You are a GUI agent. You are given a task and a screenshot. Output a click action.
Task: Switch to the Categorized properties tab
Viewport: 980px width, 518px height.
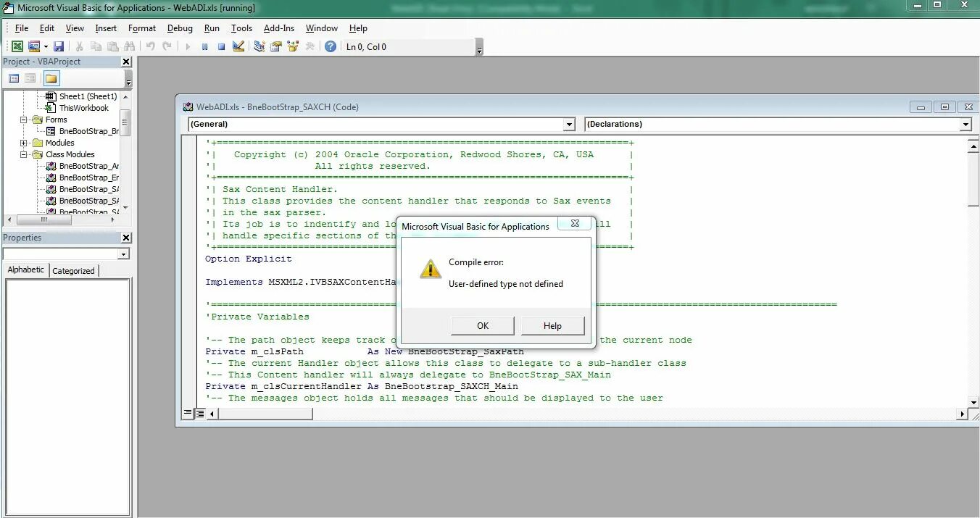[x=73, y=271]
